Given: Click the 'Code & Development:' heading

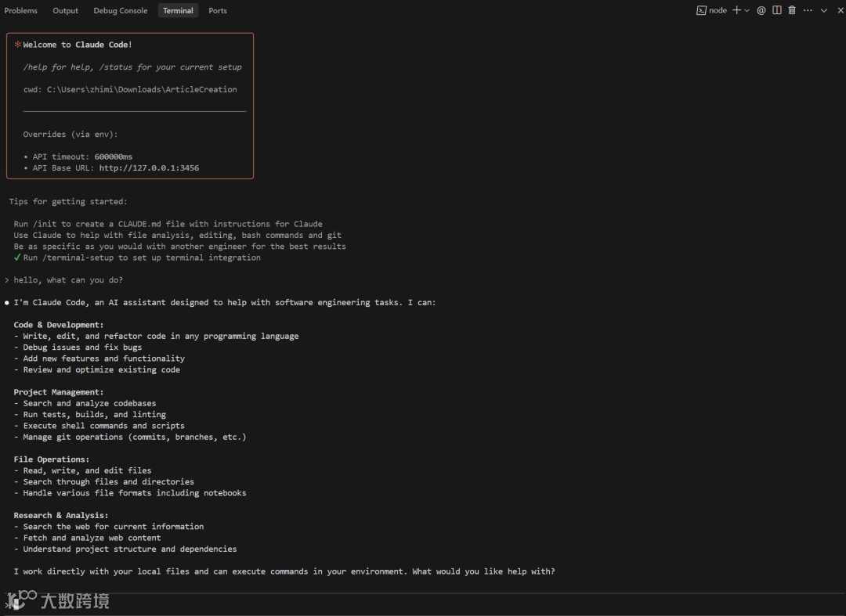Looking at the screenshot, I should (58, 325).
